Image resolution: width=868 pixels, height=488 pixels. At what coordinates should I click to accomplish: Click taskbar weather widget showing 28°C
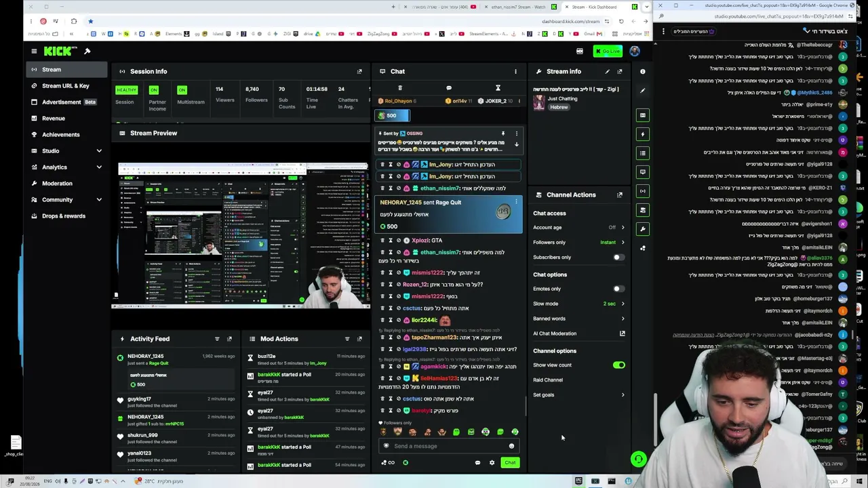159,481
